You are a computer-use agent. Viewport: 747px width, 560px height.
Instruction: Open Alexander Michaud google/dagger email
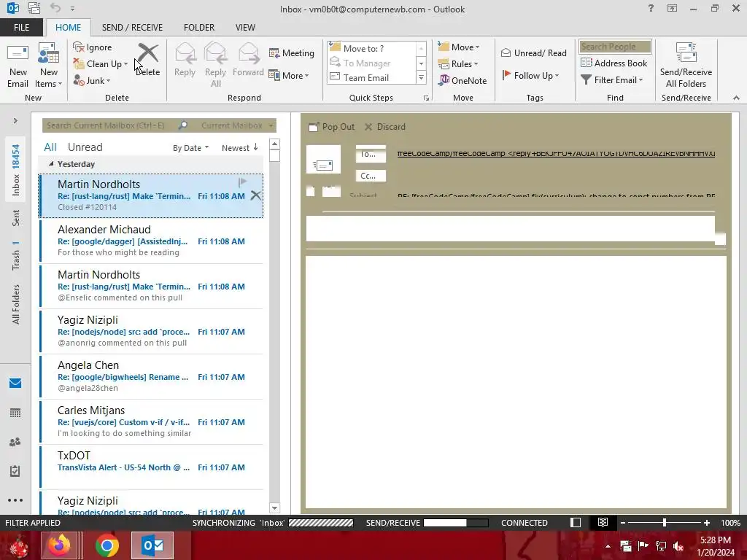151,241
